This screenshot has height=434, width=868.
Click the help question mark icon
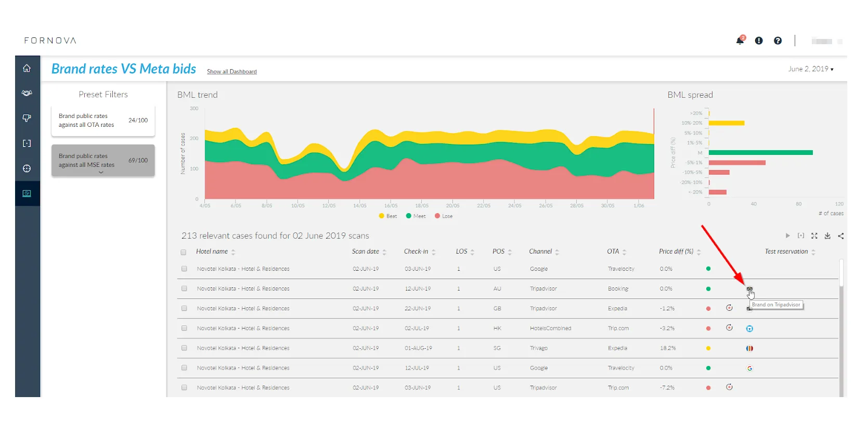778,41
